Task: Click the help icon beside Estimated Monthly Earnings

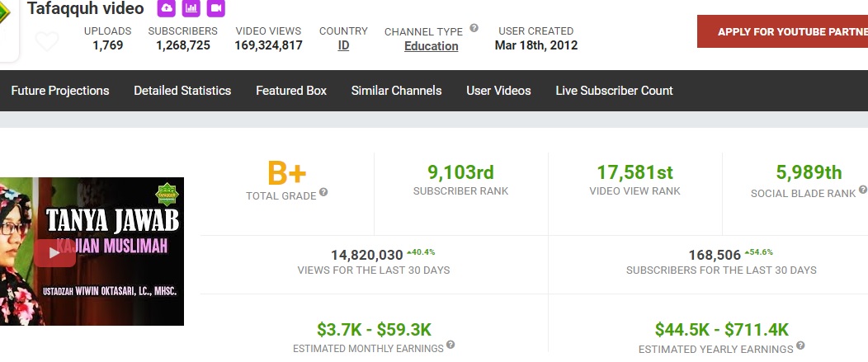Action: (451, 345)
